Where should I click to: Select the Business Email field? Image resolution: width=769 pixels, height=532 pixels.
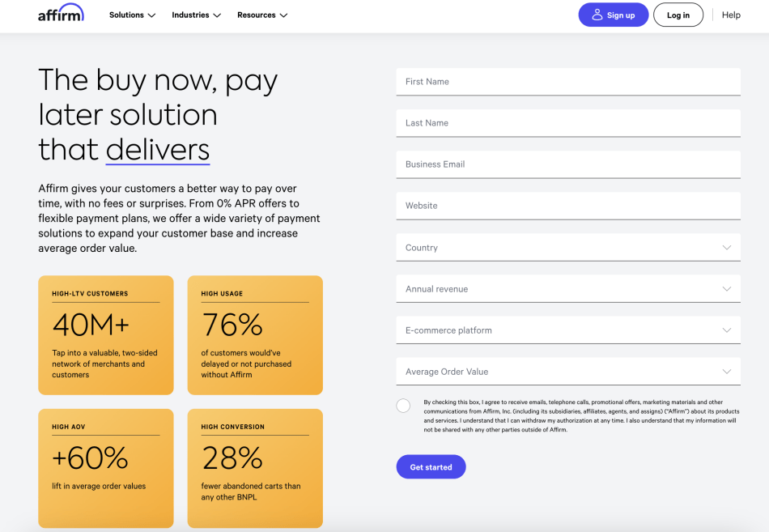coord(568,164)
